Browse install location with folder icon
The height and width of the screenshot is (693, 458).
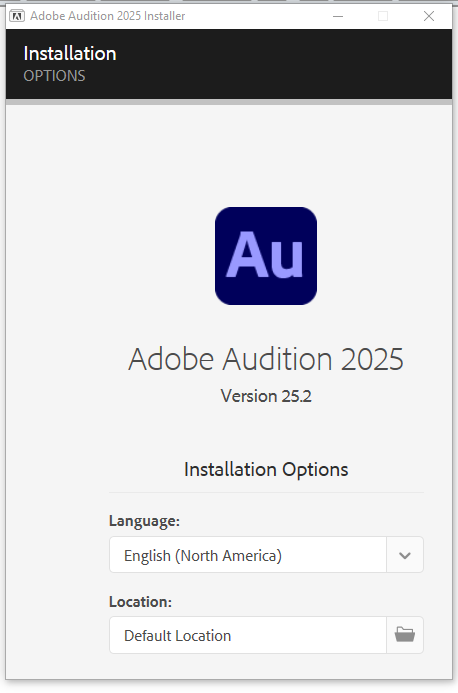coord(405,635)
